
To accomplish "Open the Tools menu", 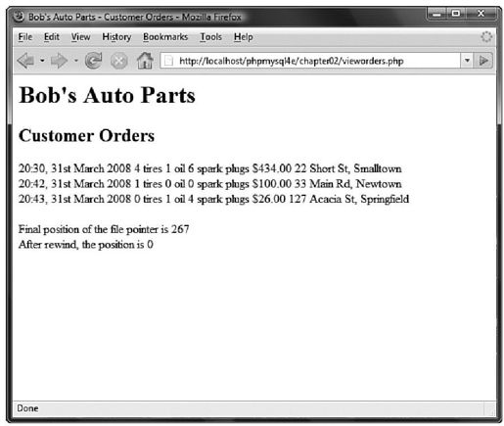I will (x=210, y=37).
